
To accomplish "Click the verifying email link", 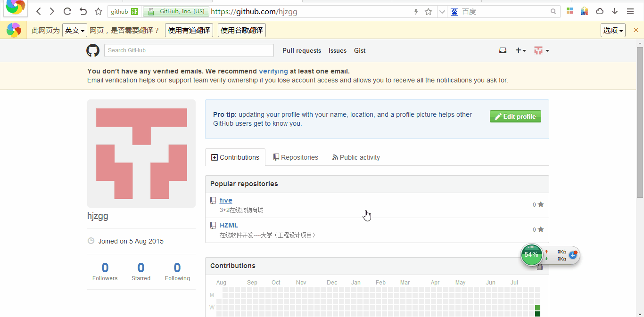I will click(x=273, y=71).
